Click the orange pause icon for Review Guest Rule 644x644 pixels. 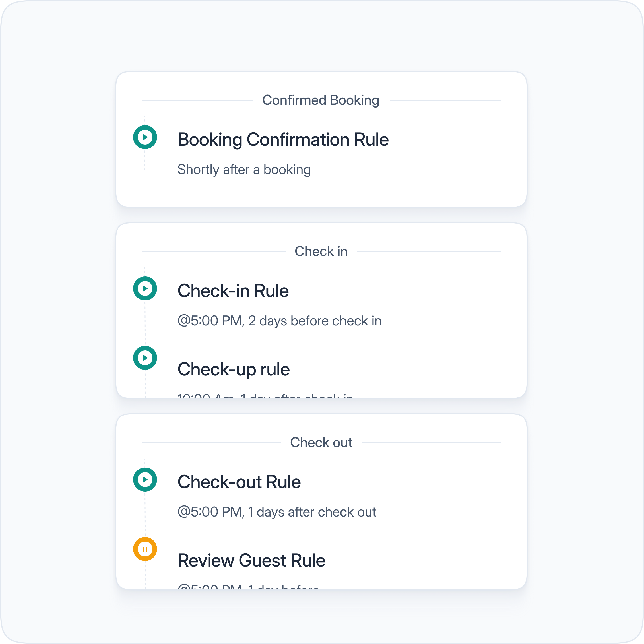[145, 549]
